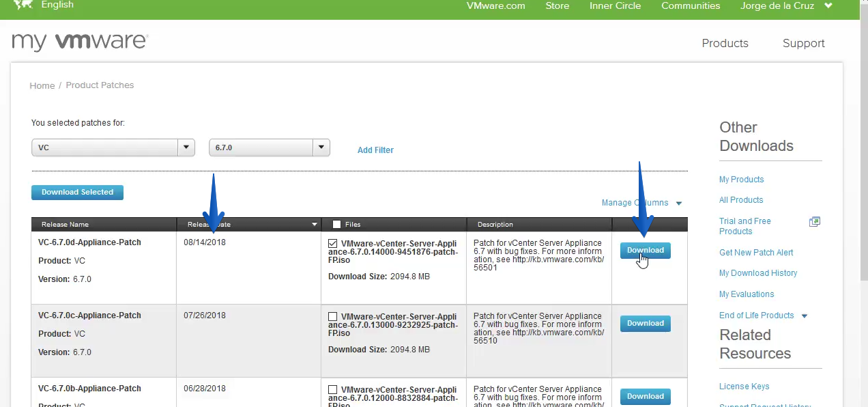The height and width of the screenshot is (407, 868).
Task: Open Get New Patch Alert link
Action: coord(756,253)
